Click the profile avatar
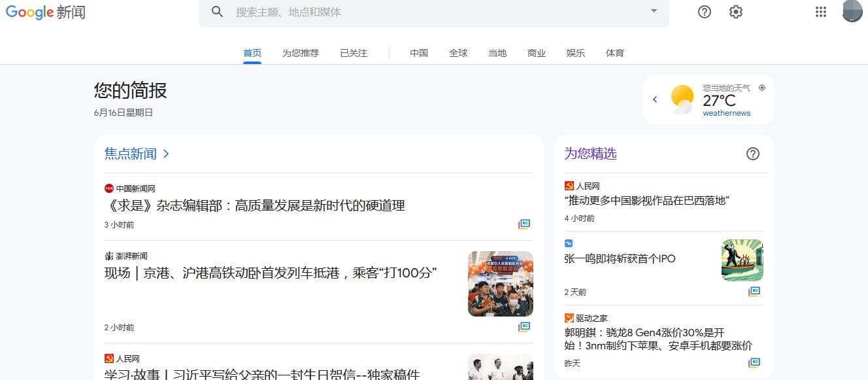Viewport: 868px width, 380px height. 852,12
